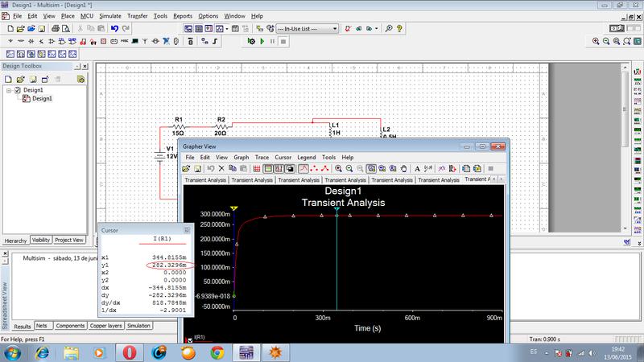Image resolution: width=644 pixels, height=362 pixels.
Task: Click the Save icon in Grapher View
Action: (x=198, y=169)
